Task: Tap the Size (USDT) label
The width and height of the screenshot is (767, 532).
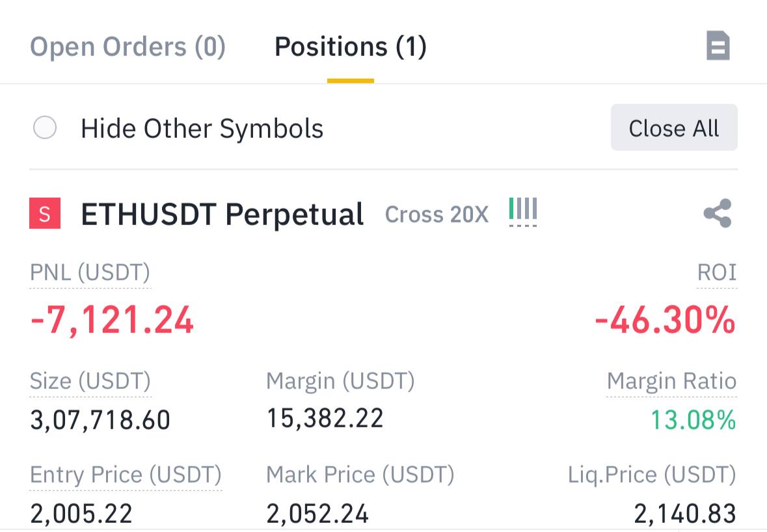Action: click(x=90, y=381)
